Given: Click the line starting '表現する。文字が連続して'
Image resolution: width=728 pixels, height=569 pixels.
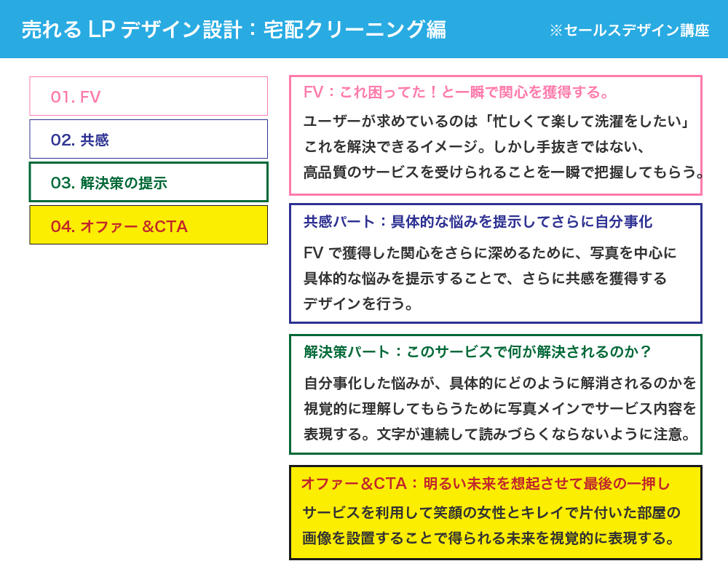Looking at the screenshot, I should point(497,434).
